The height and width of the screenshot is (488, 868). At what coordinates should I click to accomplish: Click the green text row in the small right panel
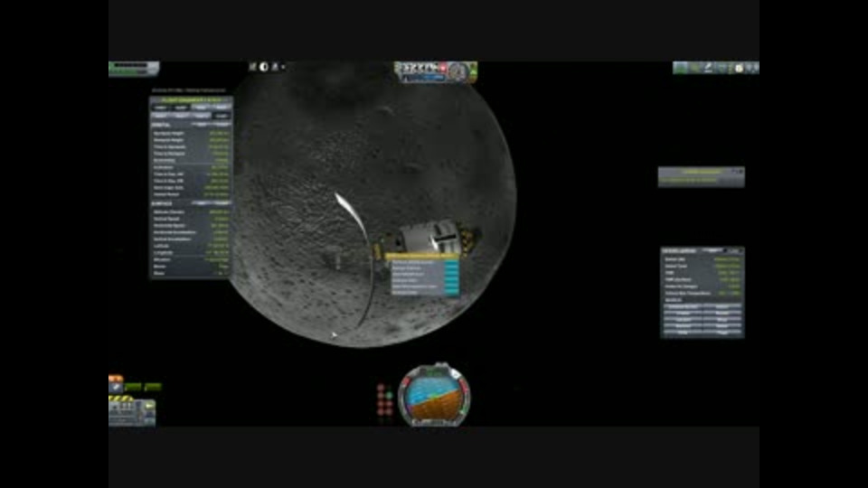688,181
